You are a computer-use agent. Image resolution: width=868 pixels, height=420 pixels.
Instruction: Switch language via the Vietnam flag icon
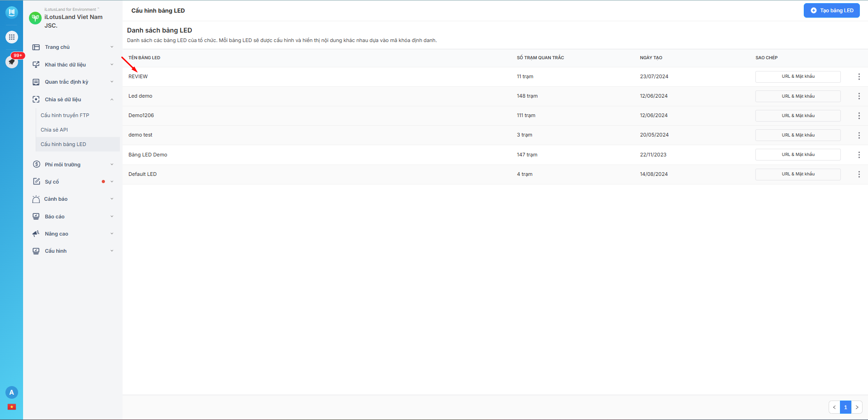coord(12,407)
